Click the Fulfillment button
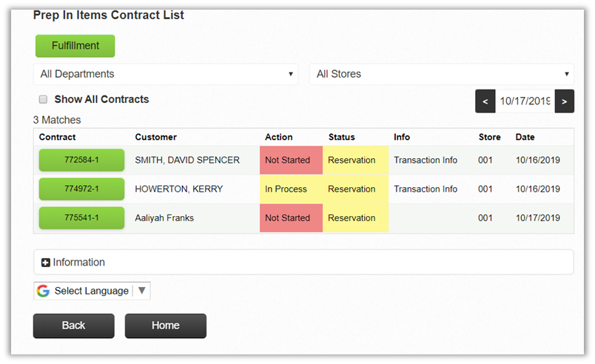Image resolution: width=595 pixels, height=364 pixels. coord(75,46)
